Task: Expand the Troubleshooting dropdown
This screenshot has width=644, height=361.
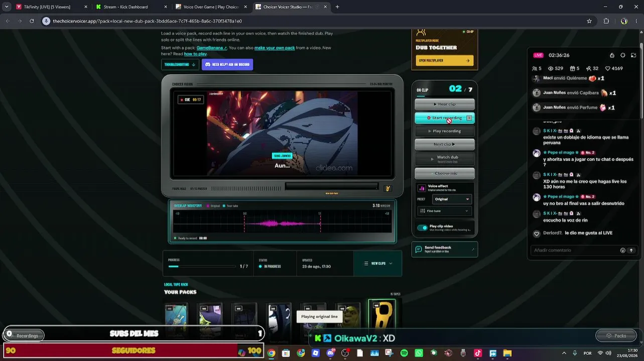Action: 180,65
